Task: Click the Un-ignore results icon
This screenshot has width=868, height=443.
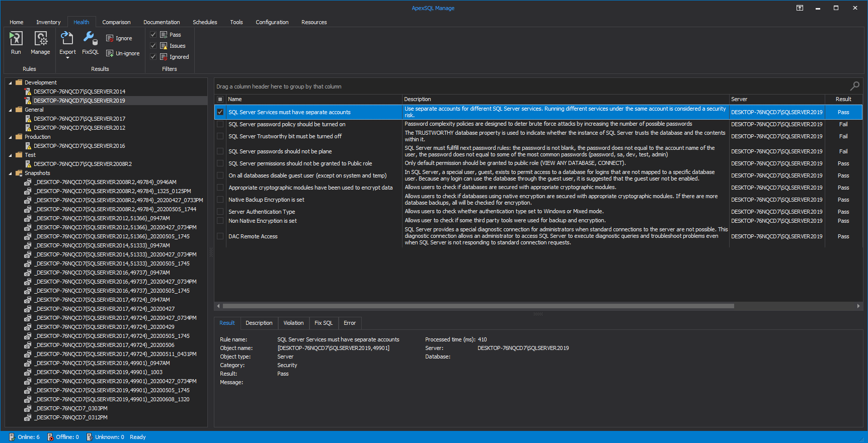Action: point(110,53)
